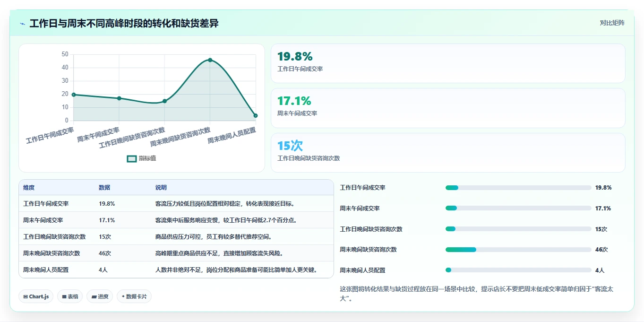Click the 数据 column header
Screen dimensions: 644x322
(x=104, y=188)
